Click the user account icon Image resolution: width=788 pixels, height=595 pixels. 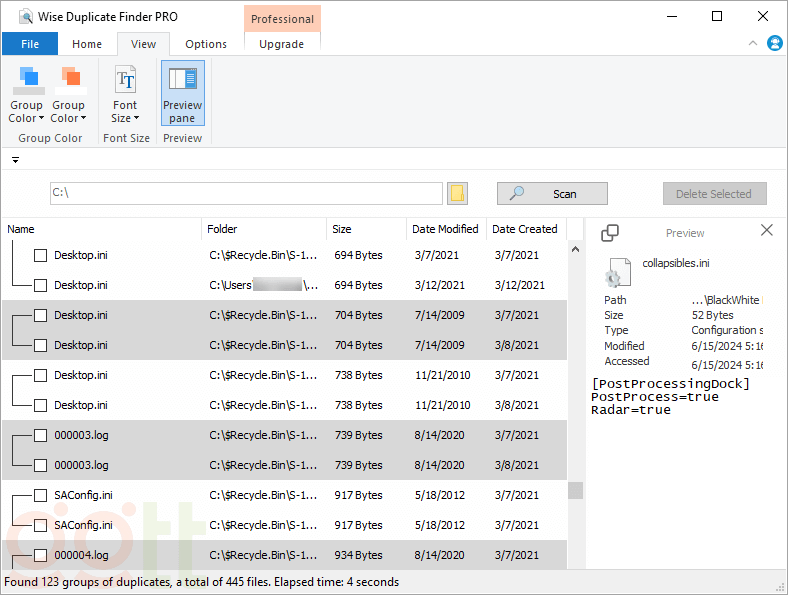[x=774, y=43]
